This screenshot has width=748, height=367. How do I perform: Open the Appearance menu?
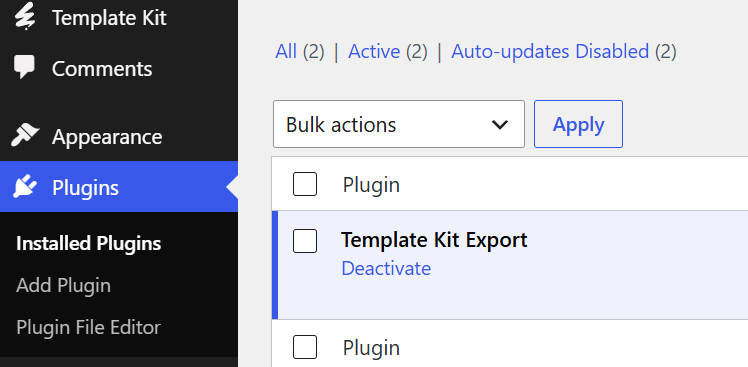click(x=107, y=137)
